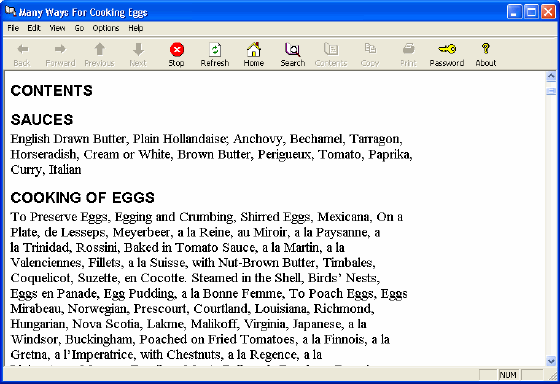Click the vertical scrollbar thumb
This screenshot has width=560, height=384.
(551, 90)
